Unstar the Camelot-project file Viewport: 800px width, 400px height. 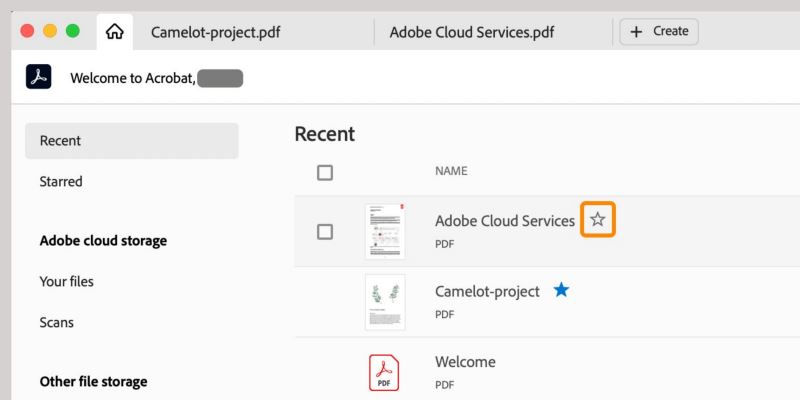click(561, 290)
